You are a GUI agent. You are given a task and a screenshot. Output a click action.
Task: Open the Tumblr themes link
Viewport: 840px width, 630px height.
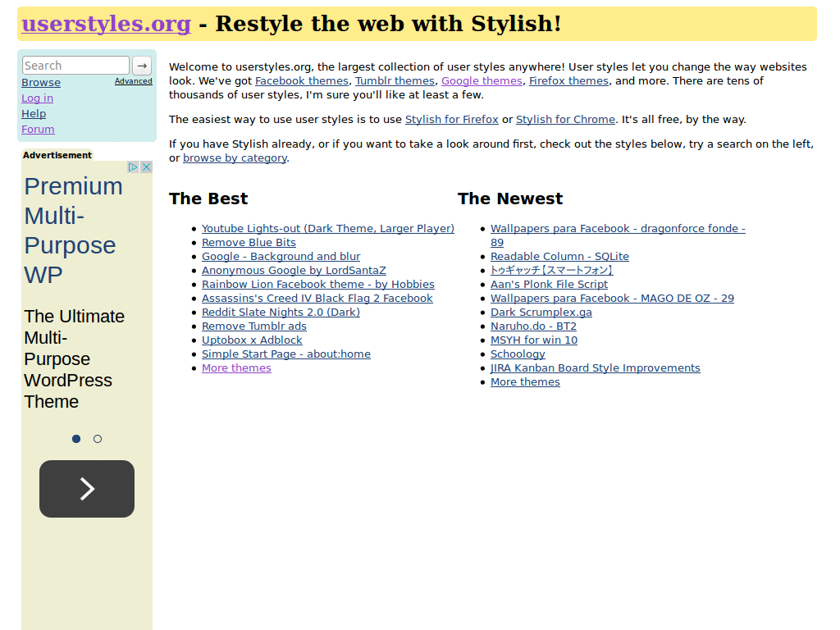pos(395,81)
